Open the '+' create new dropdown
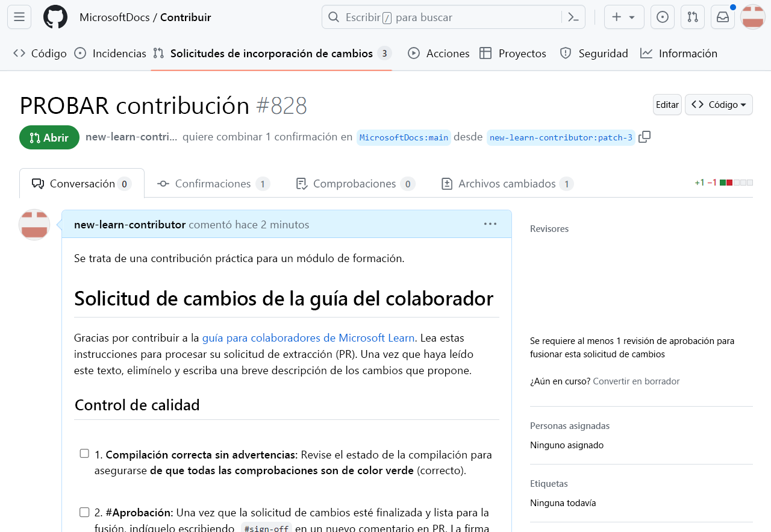The width and height of the screenshot is (771, 532). click(624, 17)
